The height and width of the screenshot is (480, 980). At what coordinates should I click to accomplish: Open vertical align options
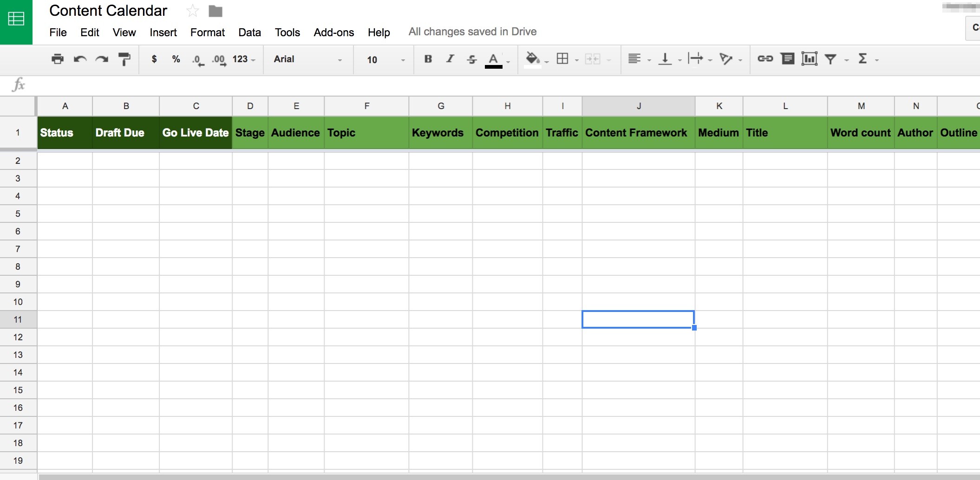(x=665, y=59)
